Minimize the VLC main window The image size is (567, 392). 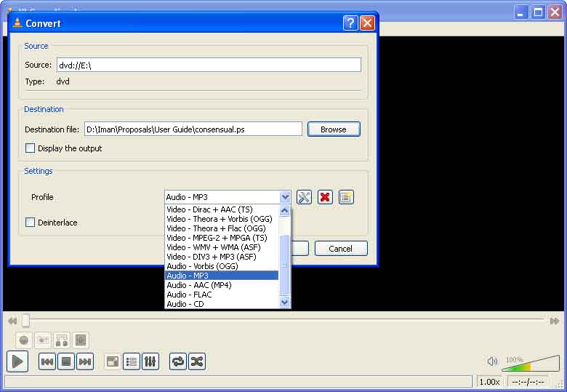(x=520, y=12)
